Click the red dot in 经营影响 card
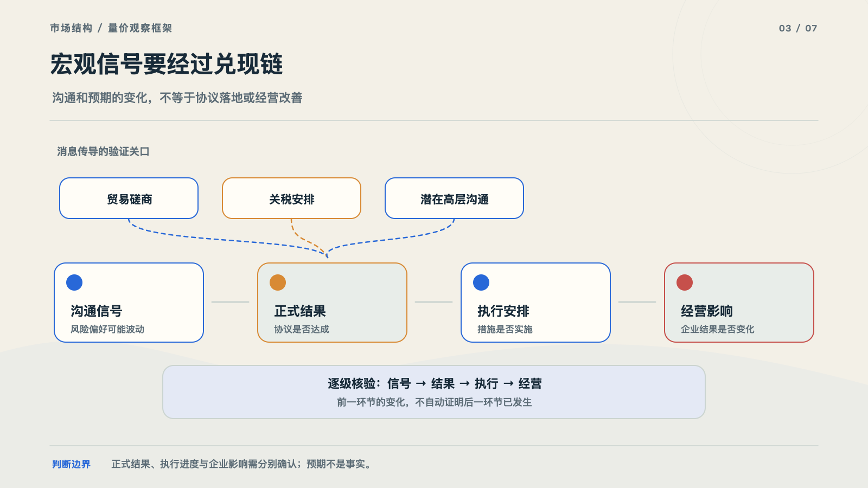 coord(685,282)
